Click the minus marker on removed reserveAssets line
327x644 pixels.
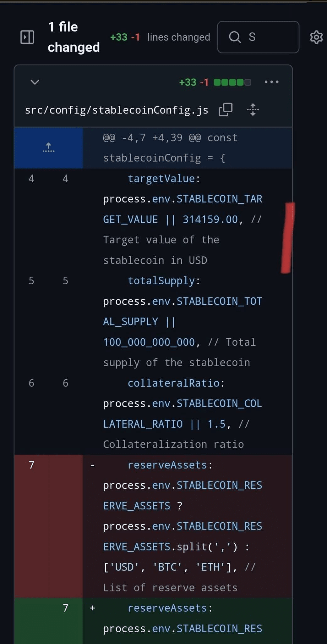click(92, 465)
